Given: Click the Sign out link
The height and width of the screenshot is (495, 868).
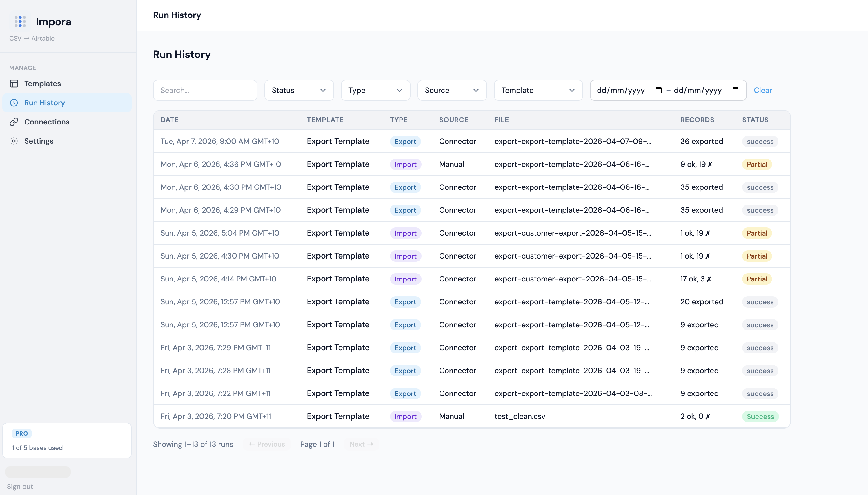Looking at the screenshot, I should [20, 486].
